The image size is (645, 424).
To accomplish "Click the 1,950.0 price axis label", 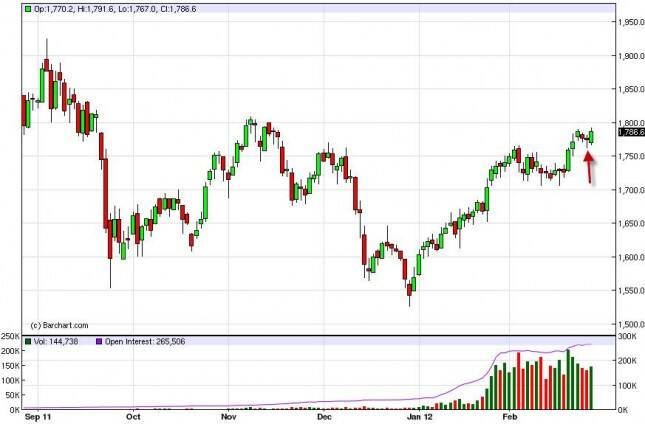I will tap(631, 22).
